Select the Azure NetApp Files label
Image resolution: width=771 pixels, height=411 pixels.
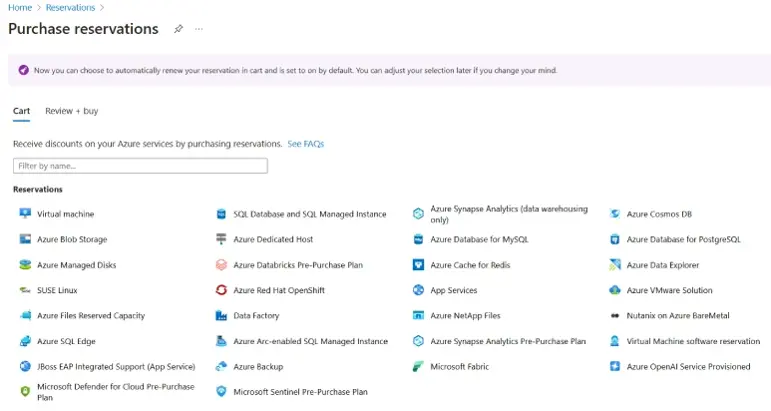[x=465, y=316]
